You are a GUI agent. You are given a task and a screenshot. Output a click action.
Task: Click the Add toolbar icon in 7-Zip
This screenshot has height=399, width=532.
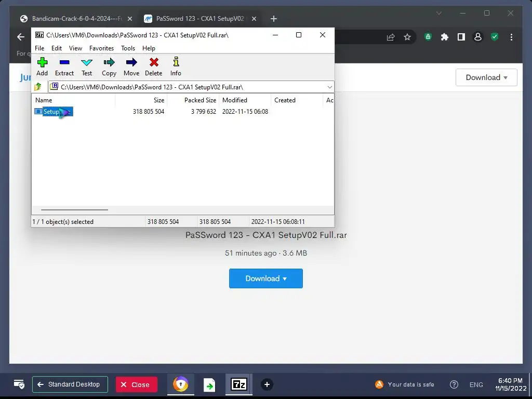[42, 67]
